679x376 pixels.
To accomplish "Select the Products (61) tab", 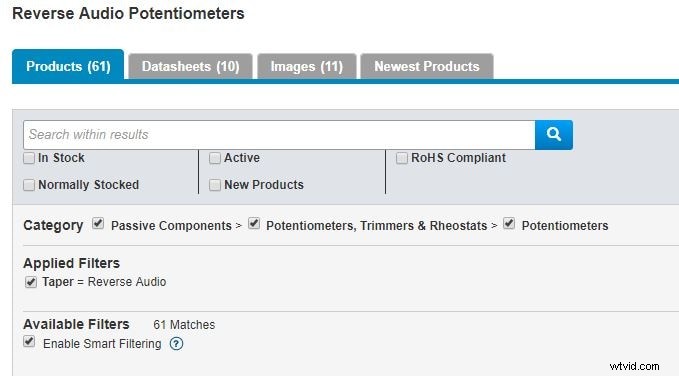I will (68, 65).
